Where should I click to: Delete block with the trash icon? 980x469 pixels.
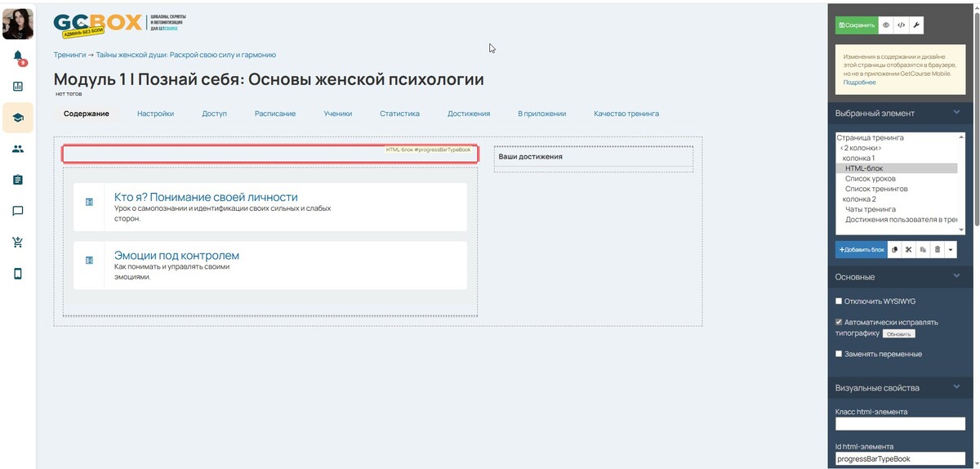938,249
